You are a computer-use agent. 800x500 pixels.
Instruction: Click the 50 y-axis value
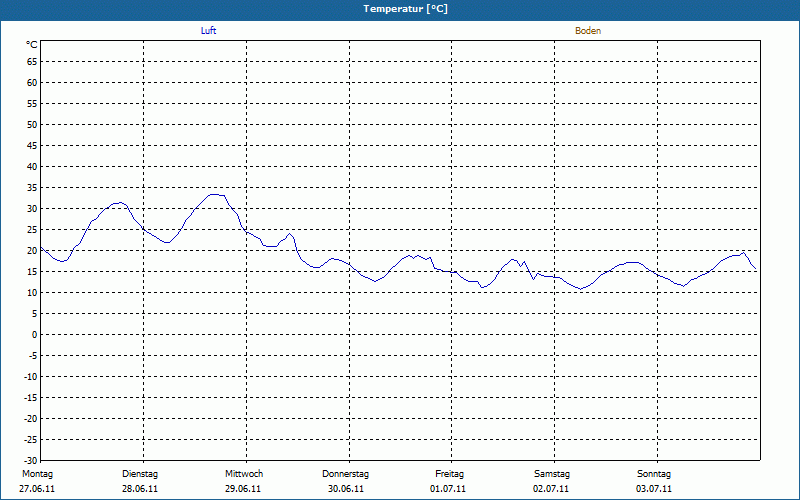32,124
